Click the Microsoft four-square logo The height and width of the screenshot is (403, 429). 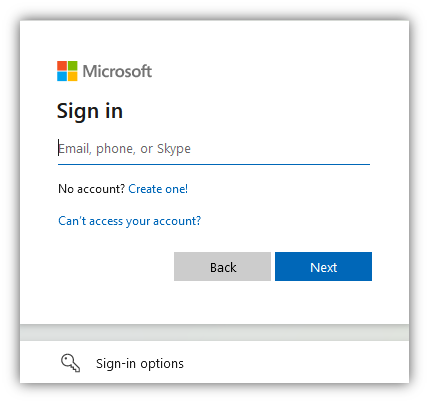pyautogui.click(x=67, y=71)
